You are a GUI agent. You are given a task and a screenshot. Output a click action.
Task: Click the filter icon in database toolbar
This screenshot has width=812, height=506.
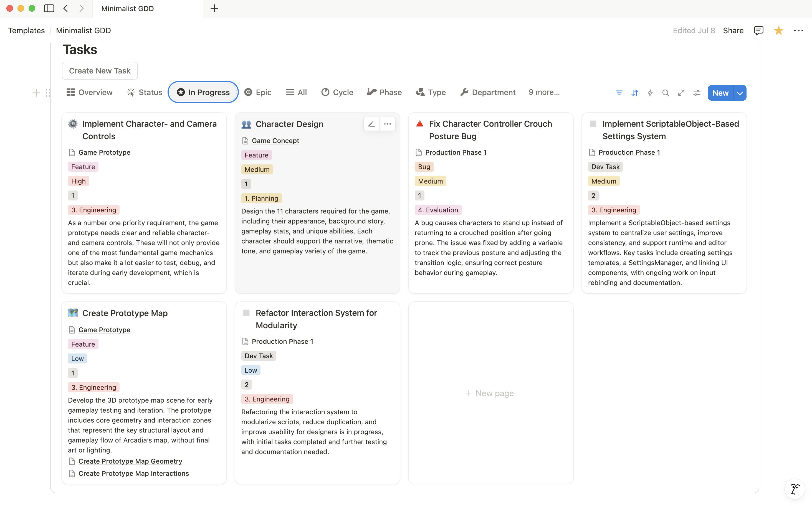[x=619, y=93]
